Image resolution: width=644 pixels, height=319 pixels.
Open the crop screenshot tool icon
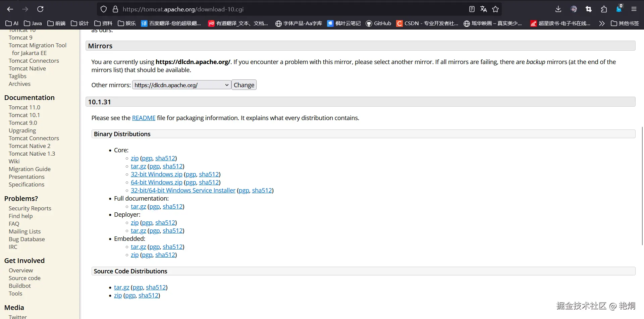(589, 9)
